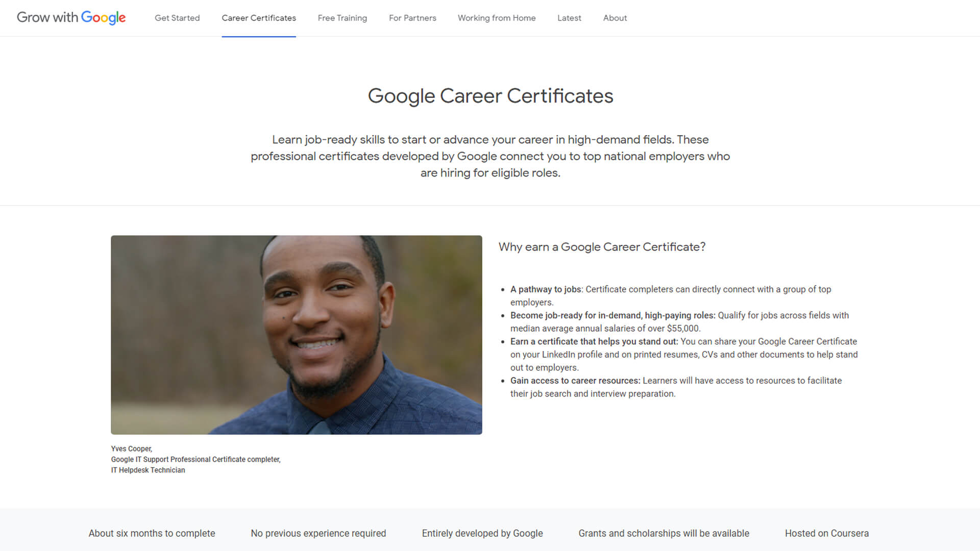Click the 'Learn job-ready skills' intro paragraph

tap(491, 156)
